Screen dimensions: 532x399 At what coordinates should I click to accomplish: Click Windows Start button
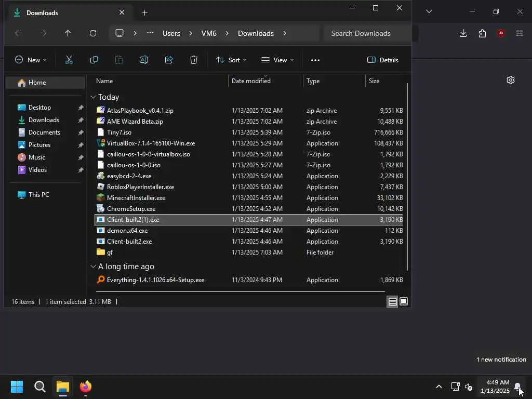[17, 387]
